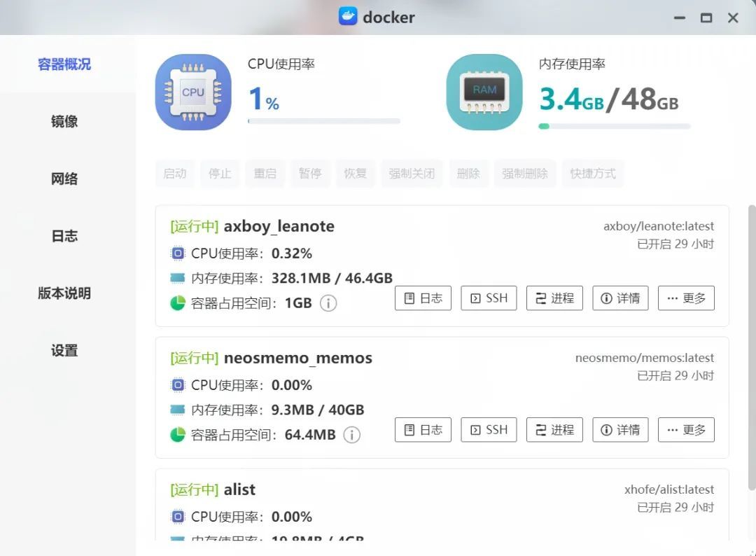The width and height of the screenshot is (756, 556).
Task: Open the 更多 menu for neosmemo_memos
Action: [686, 430]
